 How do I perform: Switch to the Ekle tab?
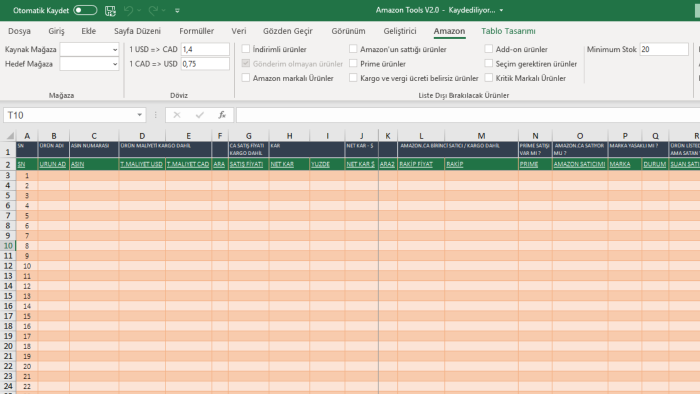(x=88, y=31)
